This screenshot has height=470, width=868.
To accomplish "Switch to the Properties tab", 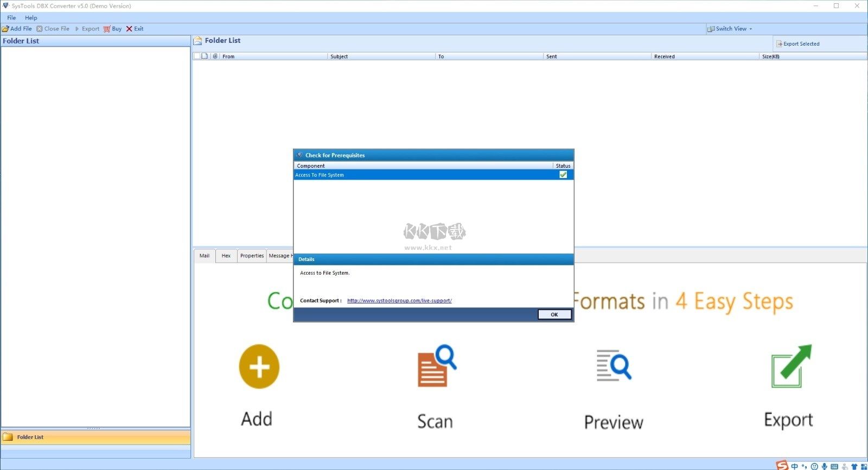I will point(252,256).
